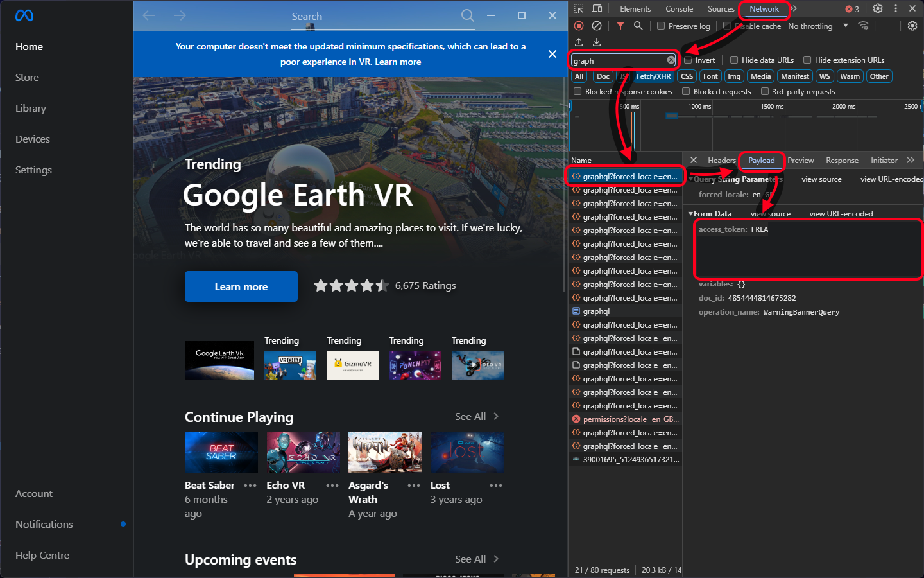Open Beat Saber options menu dots

click(250, 486)
